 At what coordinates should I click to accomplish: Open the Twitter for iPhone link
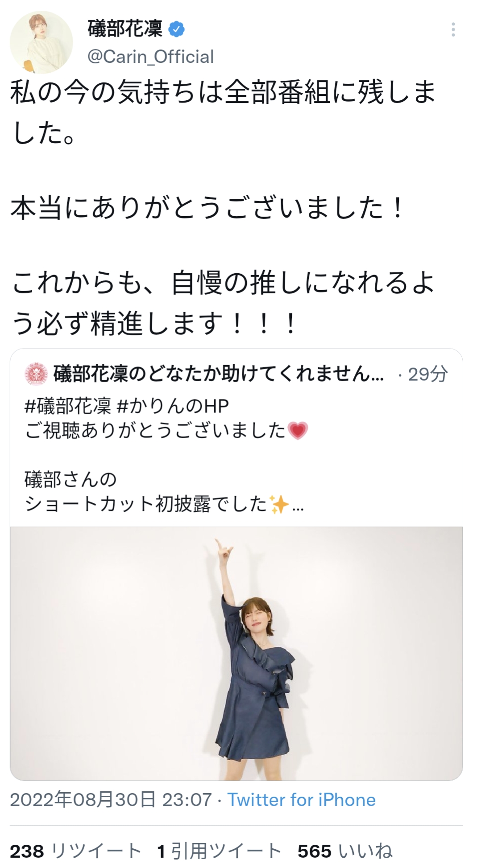coord(302,799)
